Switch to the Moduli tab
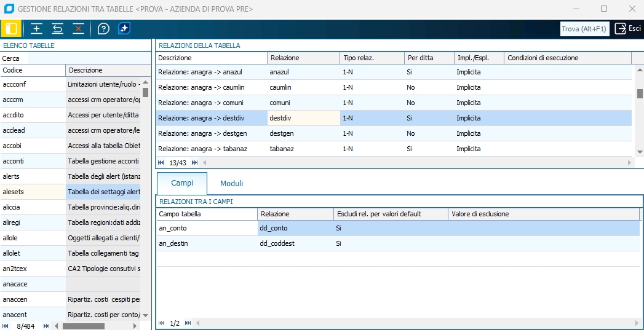Image resolution: width=644 pixels, height=330 pixels. tap(231, 183)
